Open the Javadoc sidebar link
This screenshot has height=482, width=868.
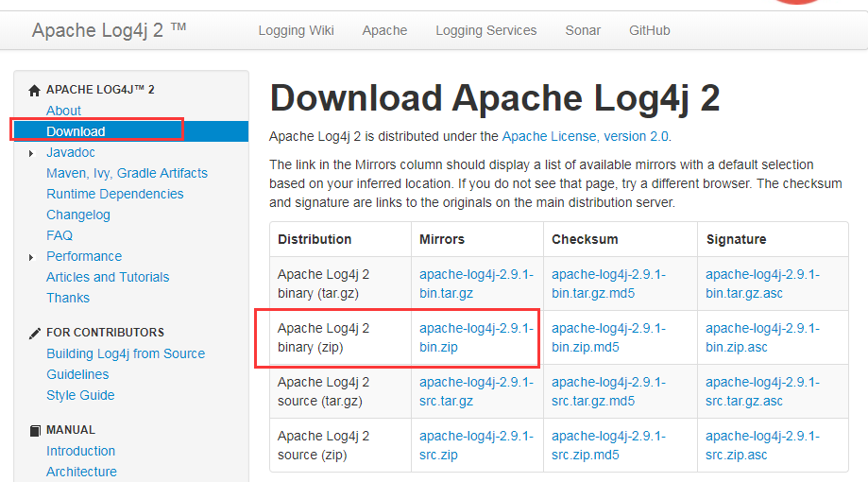pos(71,152)
